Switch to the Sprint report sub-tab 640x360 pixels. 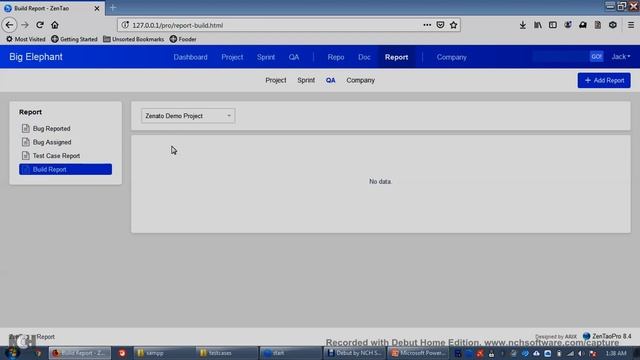[x=306, y=80]
